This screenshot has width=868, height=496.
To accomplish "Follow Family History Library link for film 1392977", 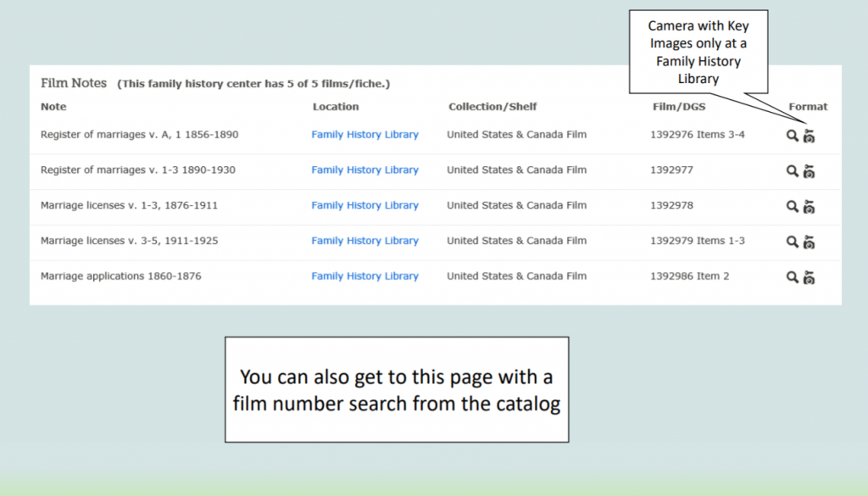I will tap(364, 170).
